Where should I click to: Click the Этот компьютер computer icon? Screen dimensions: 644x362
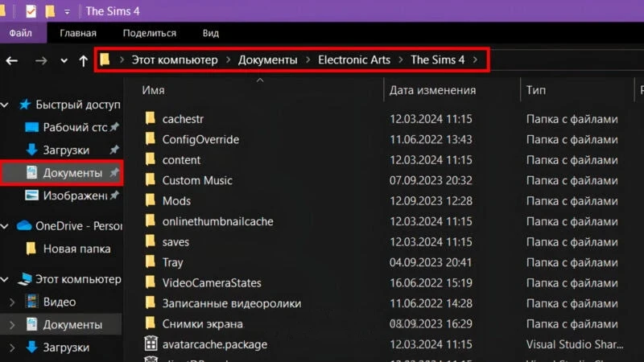point(25,279)
